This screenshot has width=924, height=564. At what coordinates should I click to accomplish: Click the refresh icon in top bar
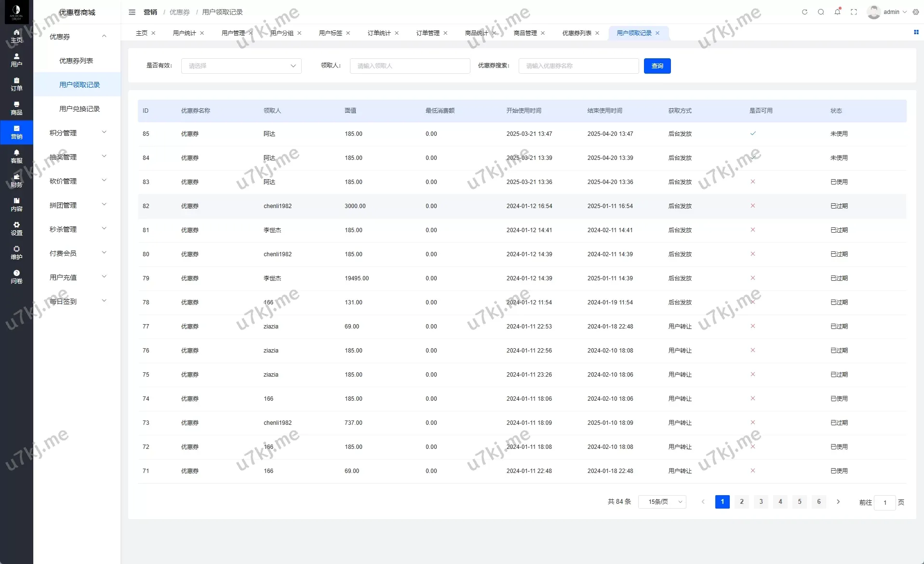(804, 12)
